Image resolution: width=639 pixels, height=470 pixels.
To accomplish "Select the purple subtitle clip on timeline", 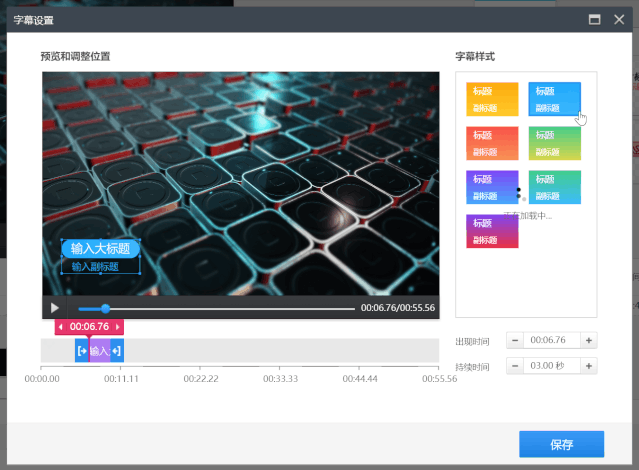I will coord(99,351).
